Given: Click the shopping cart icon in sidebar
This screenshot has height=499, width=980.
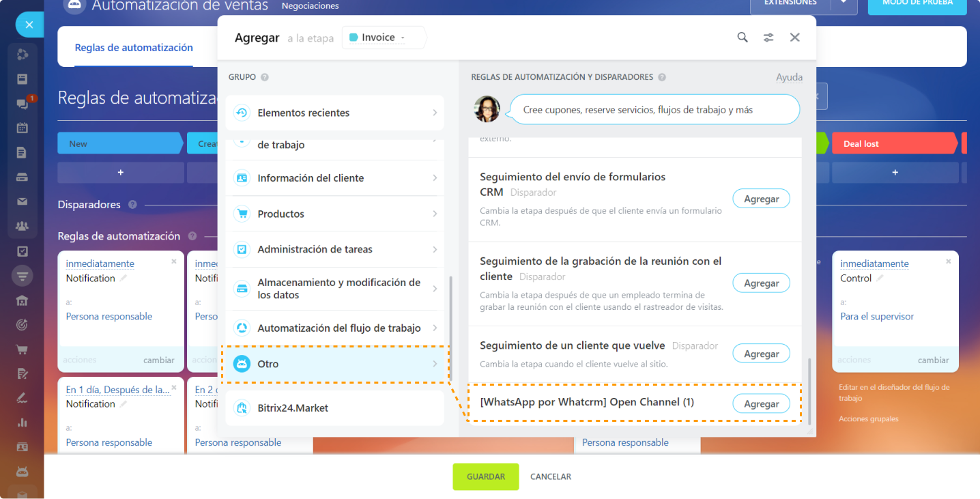Looking at the screenshot, I should coord(23,350).
